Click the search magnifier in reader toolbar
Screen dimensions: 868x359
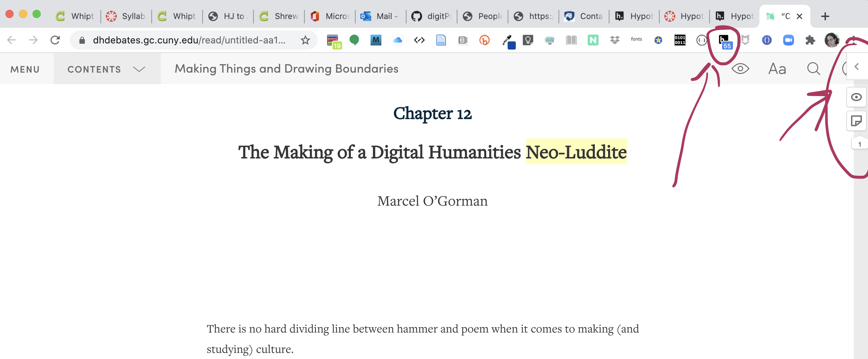tap(813, 69)
